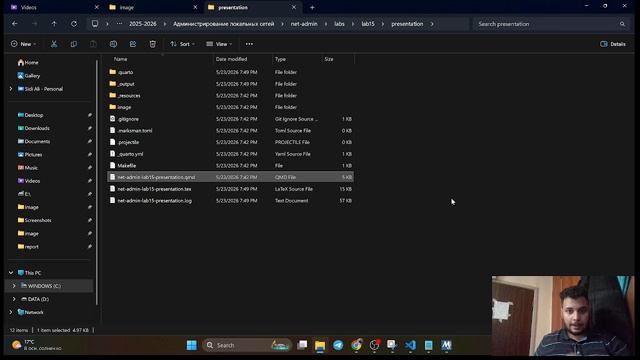
Task: Click the pin icon beside Screenshots
Action: (x=89, y=220)
